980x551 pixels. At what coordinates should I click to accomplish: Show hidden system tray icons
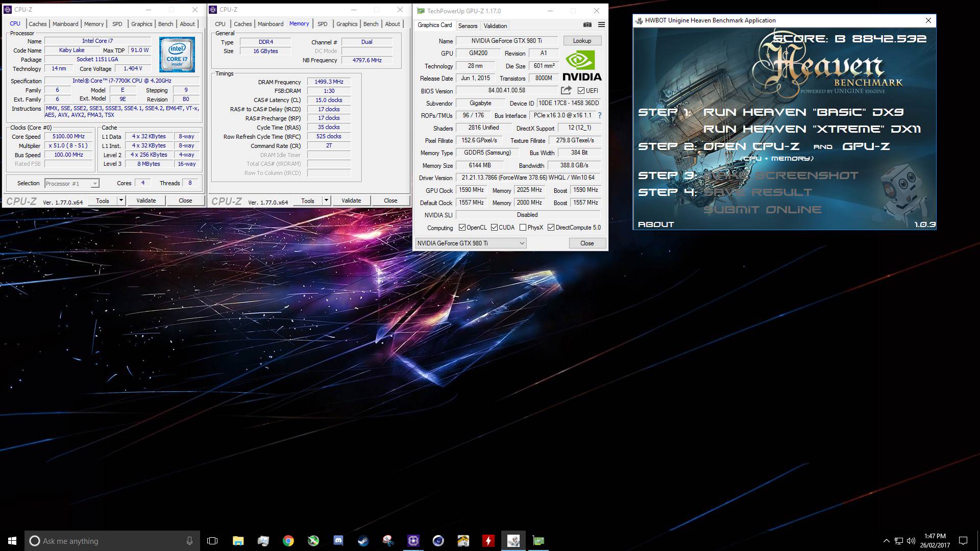[886, 541]
